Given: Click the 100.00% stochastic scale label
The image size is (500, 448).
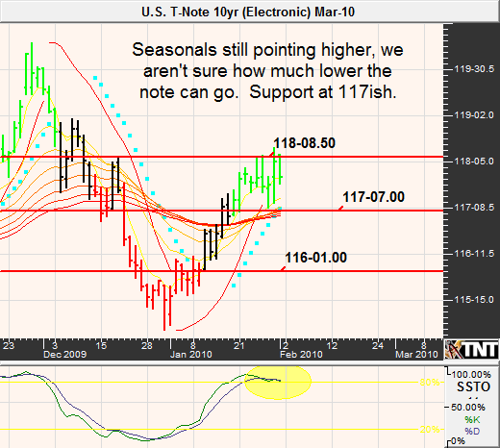Looking at the screenshot, I should [471, 374].
